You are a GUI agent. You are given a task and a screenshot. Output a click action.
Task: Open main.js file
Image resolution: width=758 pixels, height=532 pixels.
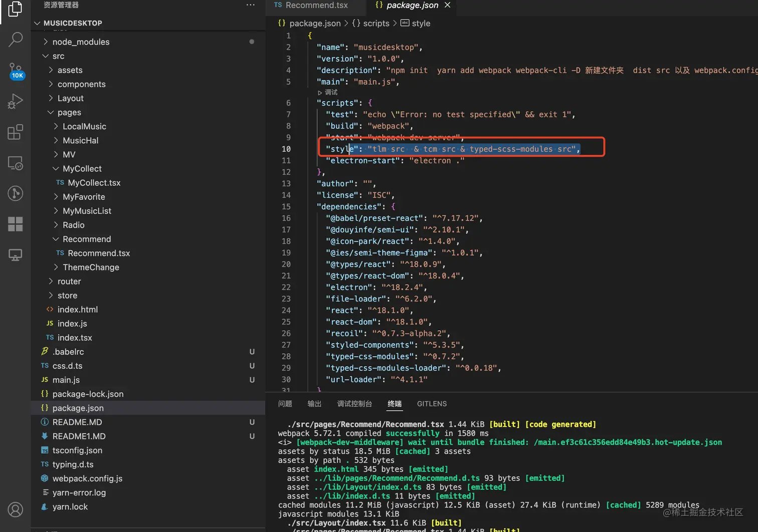click(x=148, y=380)
